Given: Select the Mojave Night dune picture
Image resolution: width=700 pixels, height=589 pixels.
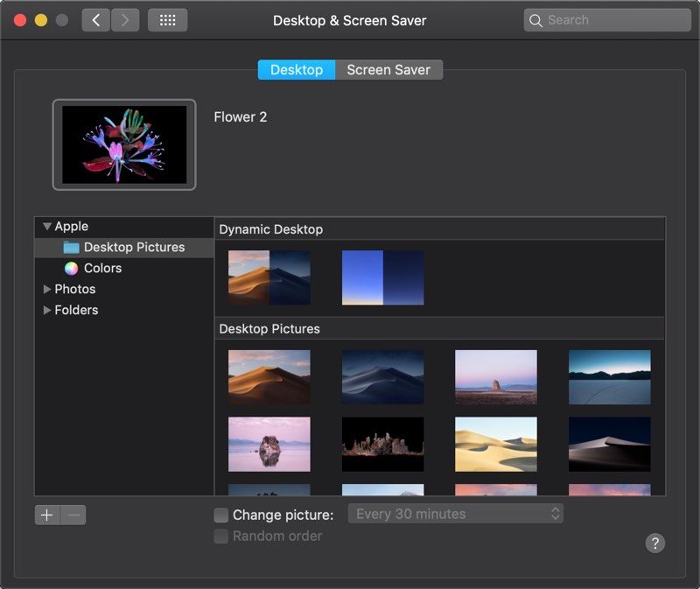Looking at the screenshot, I should [382, 377].
